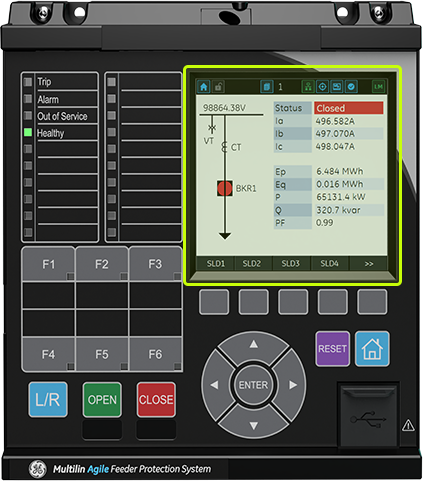The height and width of the screenshot is (481, 423).
Task: Switch to the SLD4 tab
Action: tap(329, 263)
